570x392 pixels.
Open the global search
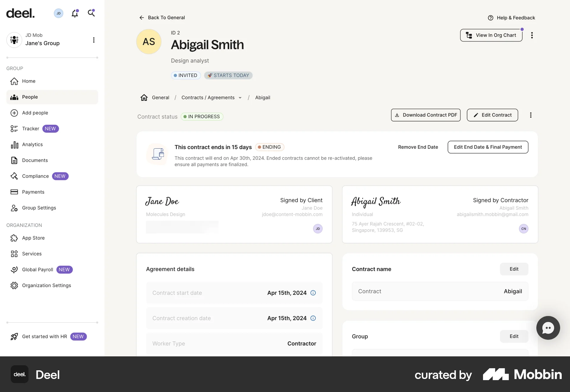click(x=91, y=13)
